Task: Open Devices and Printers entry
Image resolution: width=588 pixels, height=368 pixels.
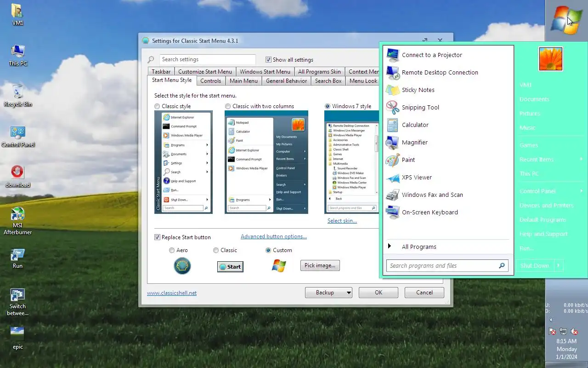Action: [546, 205]
